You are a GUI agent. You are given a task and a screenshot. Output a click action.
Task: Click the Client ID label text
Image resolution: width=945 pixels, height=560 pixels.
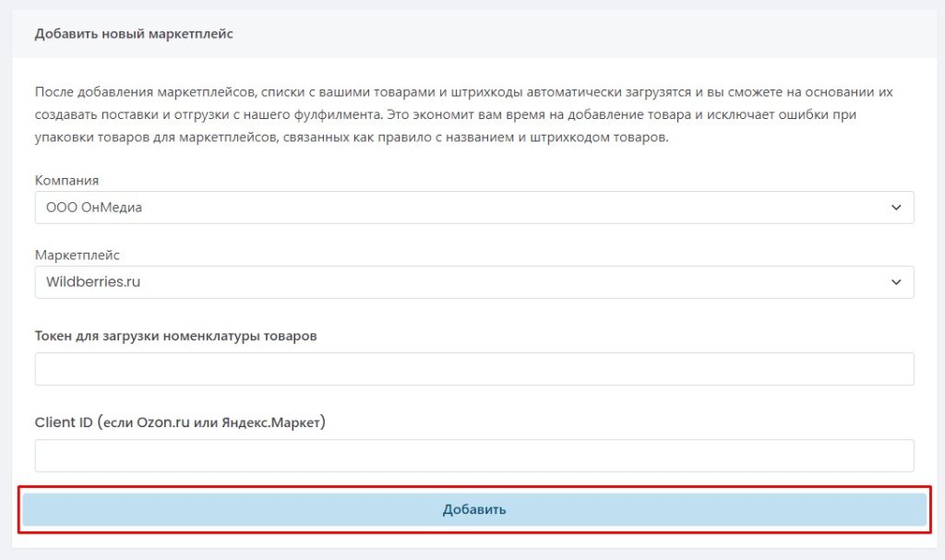click(x=64, y=423)
